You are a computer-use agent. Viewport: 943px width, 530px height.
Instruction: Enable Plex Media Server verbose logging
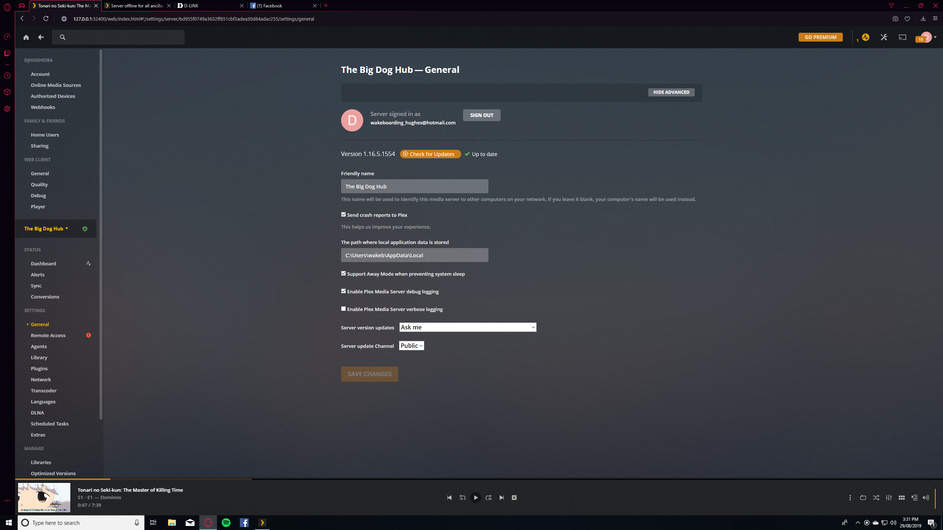coord(343,309)
